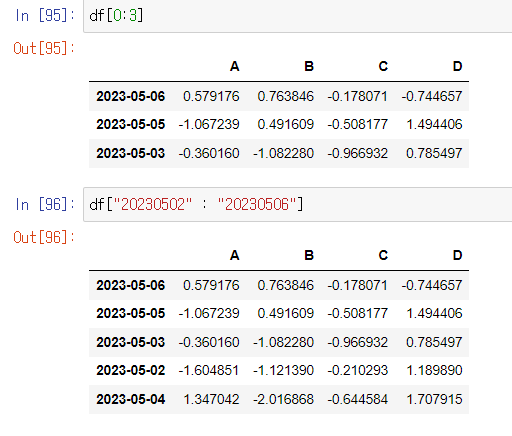Click cell value -1.604851 in second table
Screen dimensions: 512x436
click(x=209, y=370)
